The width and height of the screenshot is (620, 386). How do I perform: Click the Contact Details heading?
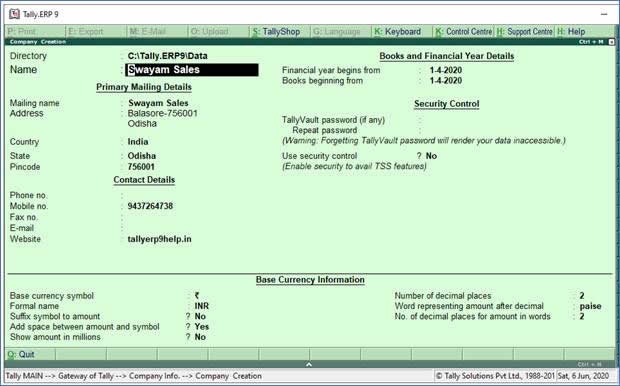coord(144,180)
